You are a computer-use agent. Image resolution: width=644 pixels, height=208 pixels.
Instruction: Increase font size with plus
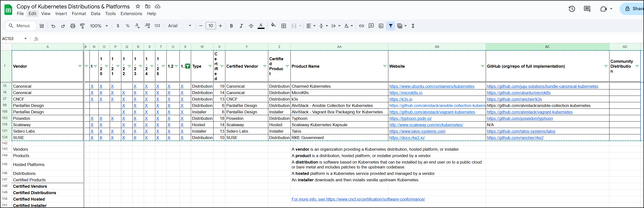(x=220, y=26)
